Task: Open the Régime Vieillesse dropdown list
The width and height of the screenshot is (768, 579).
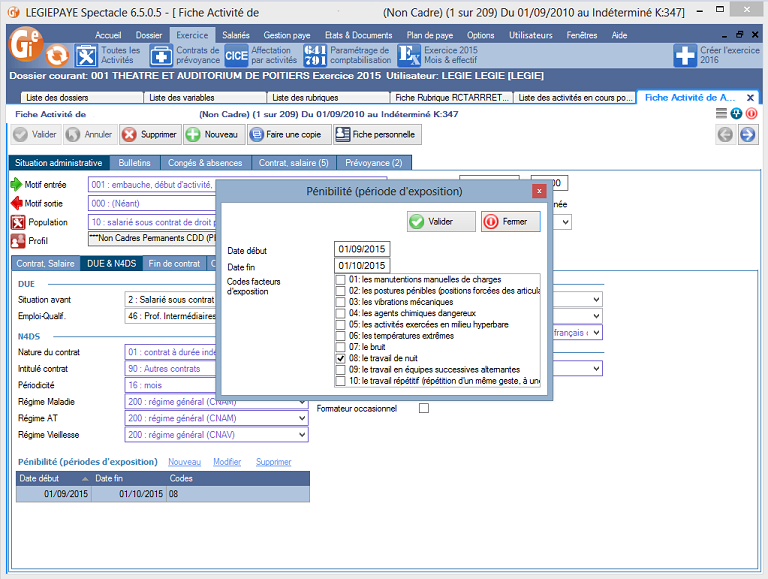Action: 301,435
